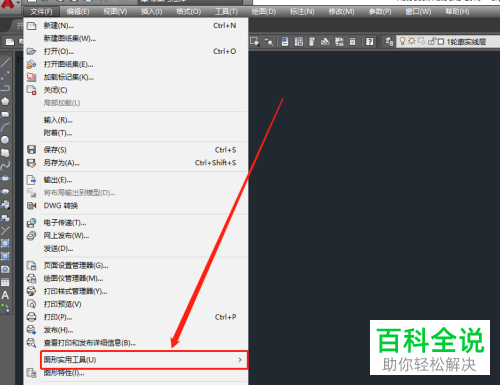Screen dimensions: 500x385
Task: Select the Rectangle tool
Action: tap(5, 114)
